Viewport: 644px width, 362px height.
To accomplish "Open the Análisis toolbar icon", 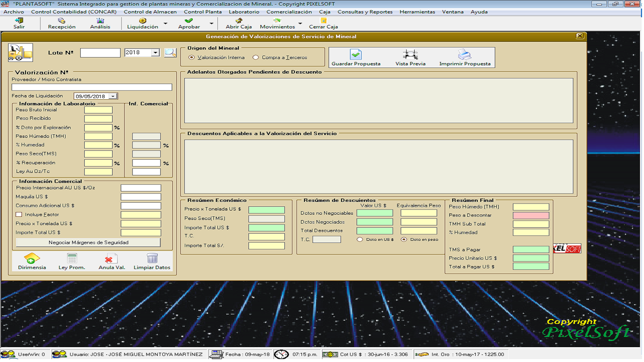I will point(100,21).
